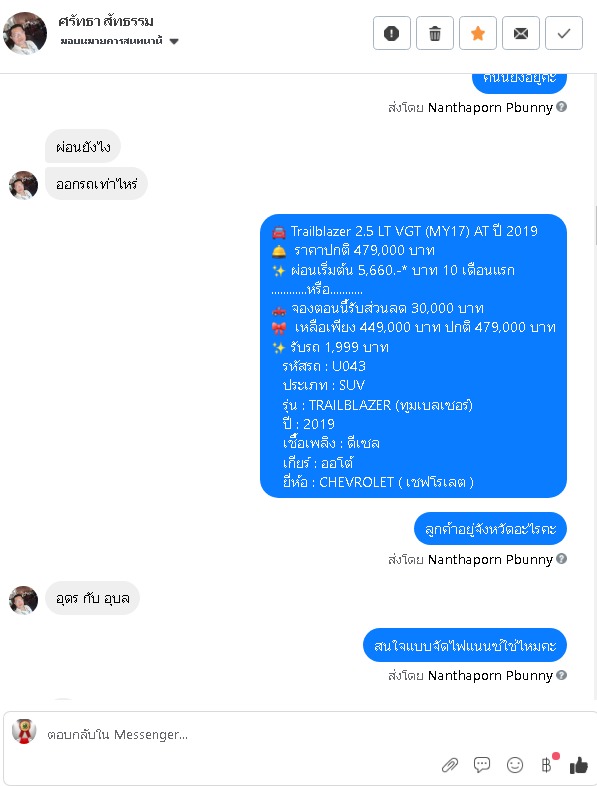Screen dimensions: 597x786
Task: Toggle the orange star follow-up marker
Action: (x=478, y=33)
